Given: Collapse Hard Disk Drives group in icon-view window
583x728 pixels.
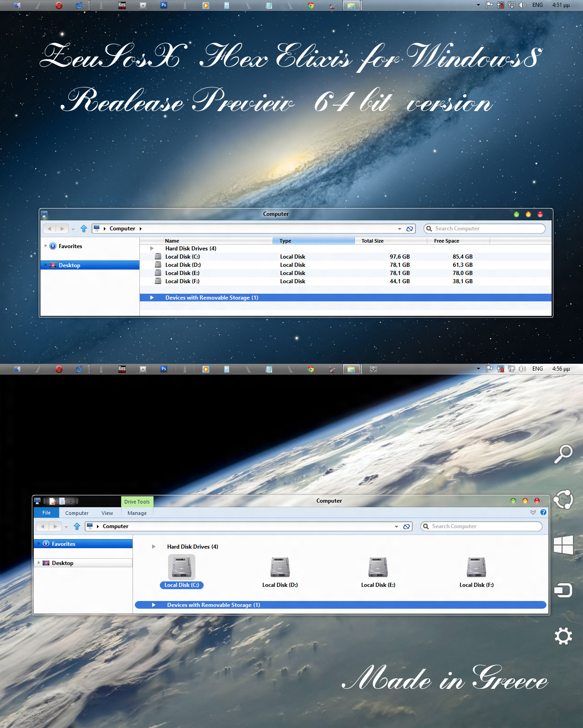Looking at the screenshot, I should pyautogui.click(x=153, y=547).
